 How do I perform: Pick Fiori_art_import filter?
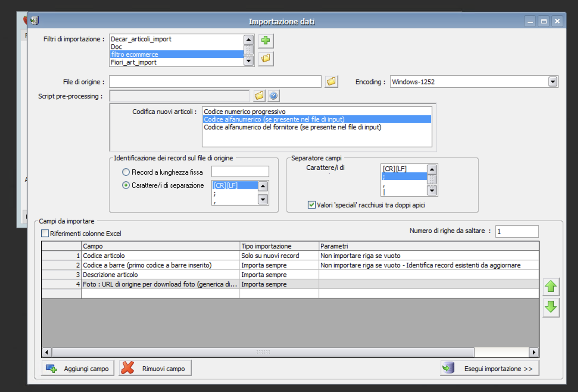tap(177, 62)
